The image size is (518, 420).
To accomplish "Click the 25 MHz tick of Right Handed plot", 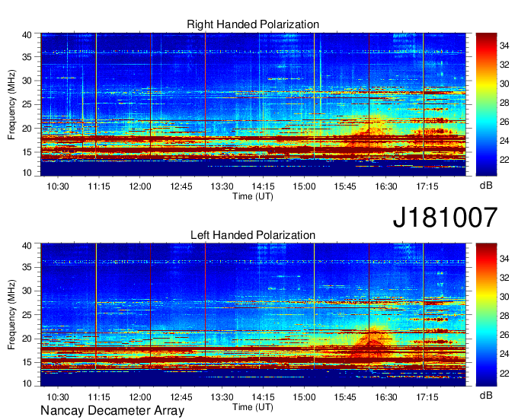I will (27, 104).
